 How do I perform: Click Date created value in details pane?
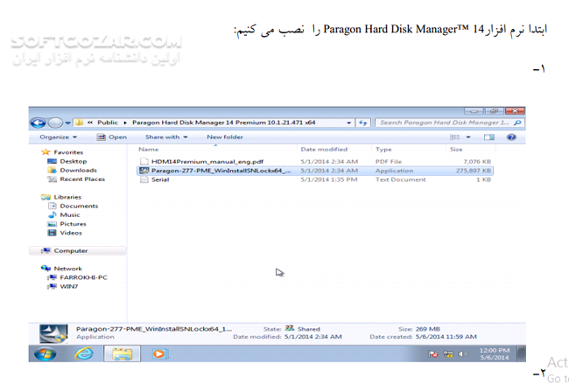point(446,337)
